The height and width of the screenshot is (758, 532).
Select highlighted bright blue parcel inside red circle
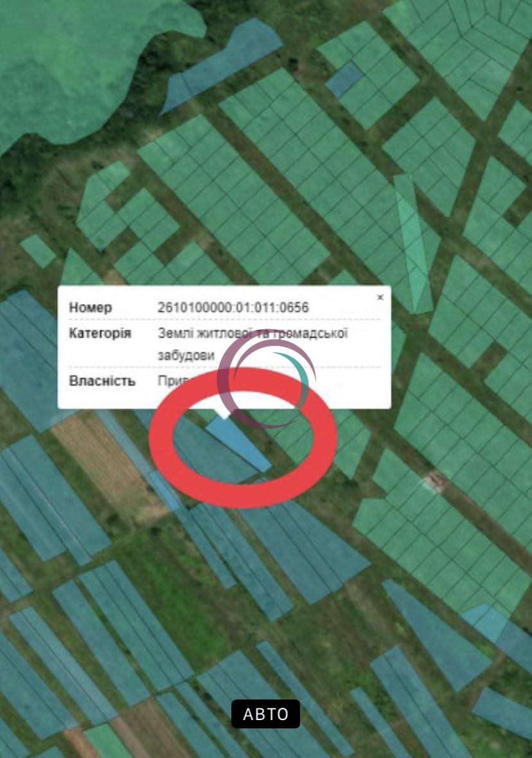240,444
